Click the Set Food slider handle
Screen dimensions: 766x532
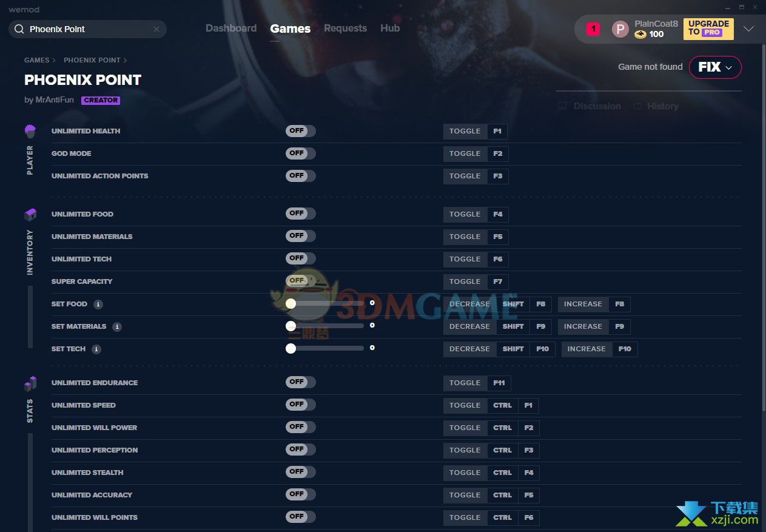click(x=291, y=304)
